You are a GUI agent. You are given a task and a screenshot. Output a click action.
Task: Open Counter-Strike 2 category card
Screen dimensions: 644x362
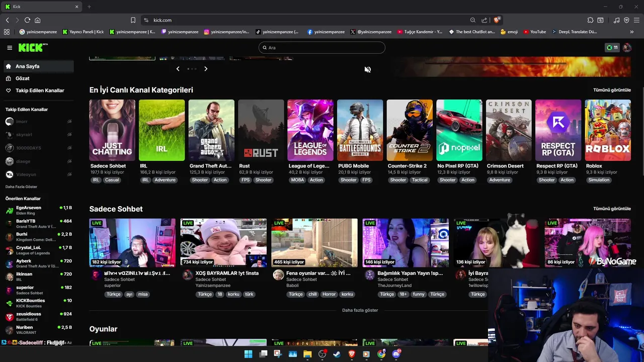[410, 130]
